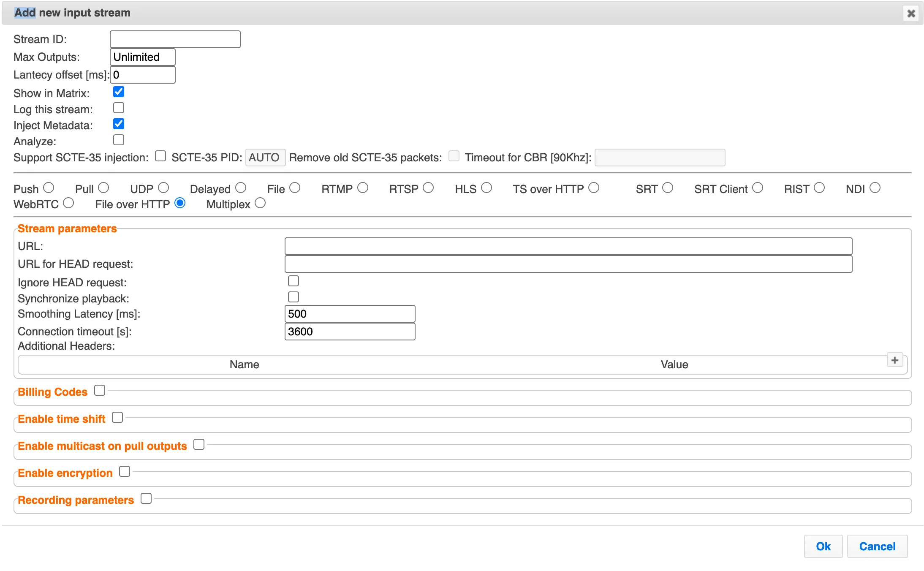Screen dimensions: 924x571
Task: Select RTSP as input type
Action: pyautogui.click(x=428, y=188)
